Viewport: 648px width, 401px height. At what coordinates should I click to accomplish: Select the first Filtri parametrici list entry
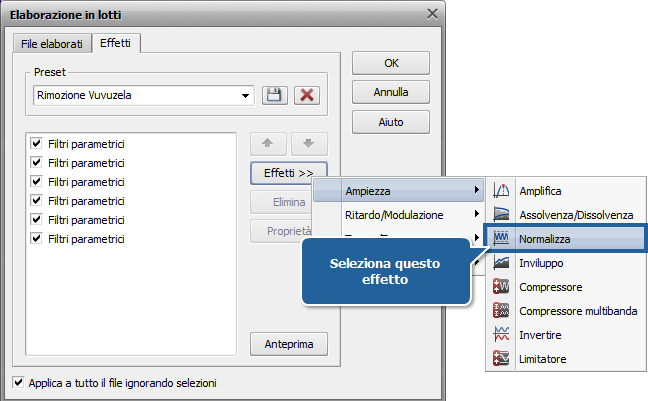coord(86,144)
